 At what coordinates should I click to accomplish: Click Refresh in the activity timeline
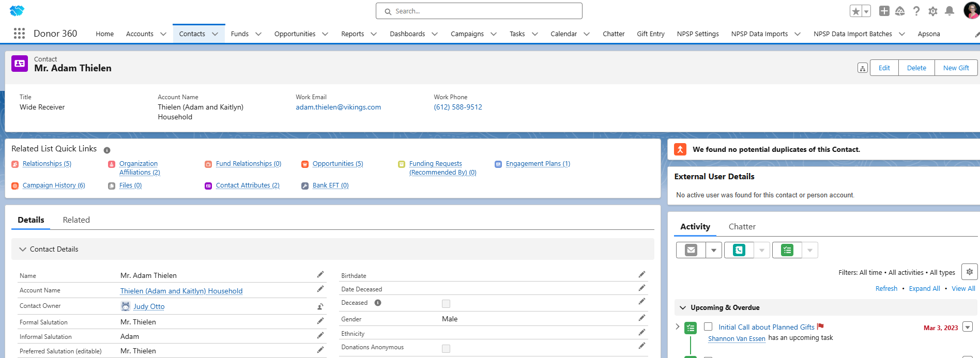(886, 288)
